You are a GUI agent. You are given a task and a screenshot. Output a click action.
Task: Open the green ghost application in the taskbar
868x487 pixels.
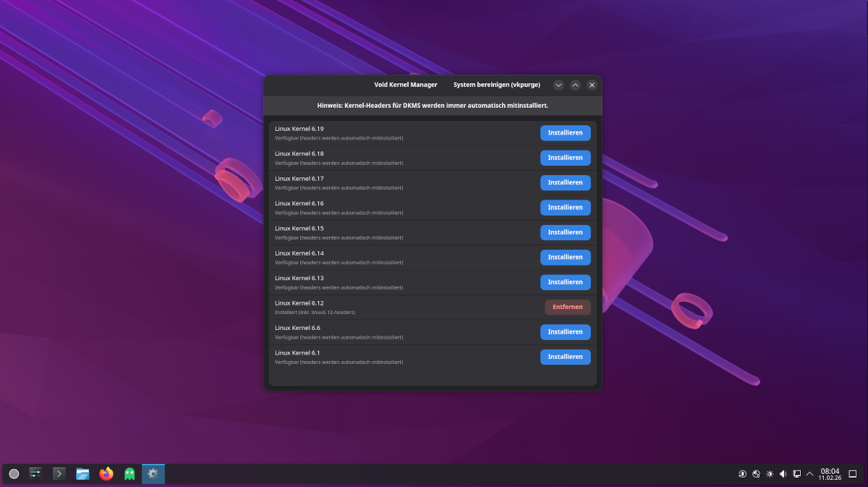[129, 473]
